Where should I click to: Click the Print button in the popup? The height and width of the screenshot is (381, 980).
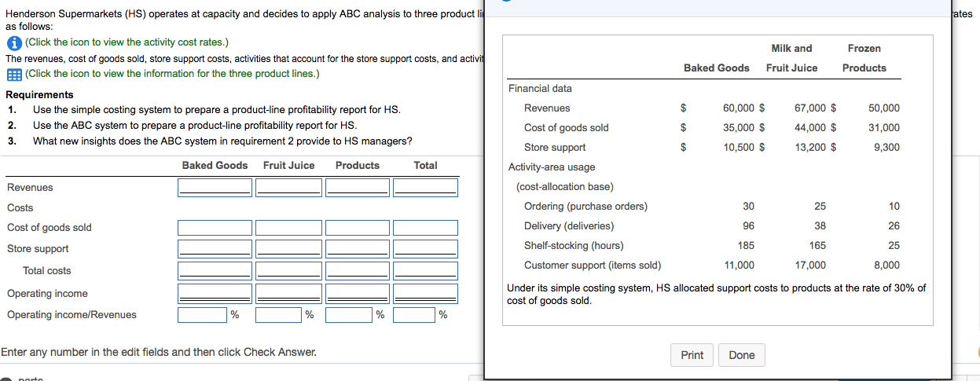692,355
